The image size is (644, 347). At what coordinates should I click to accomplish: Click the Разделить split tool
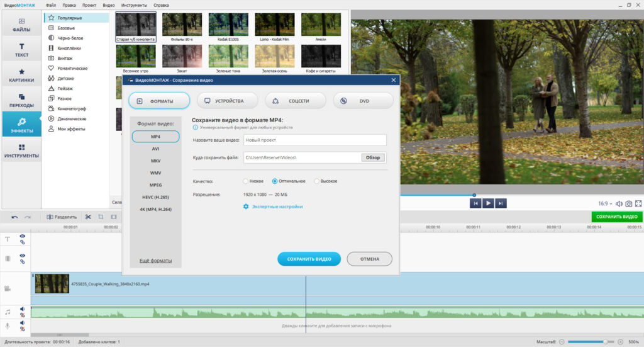[x=62, y=217]
